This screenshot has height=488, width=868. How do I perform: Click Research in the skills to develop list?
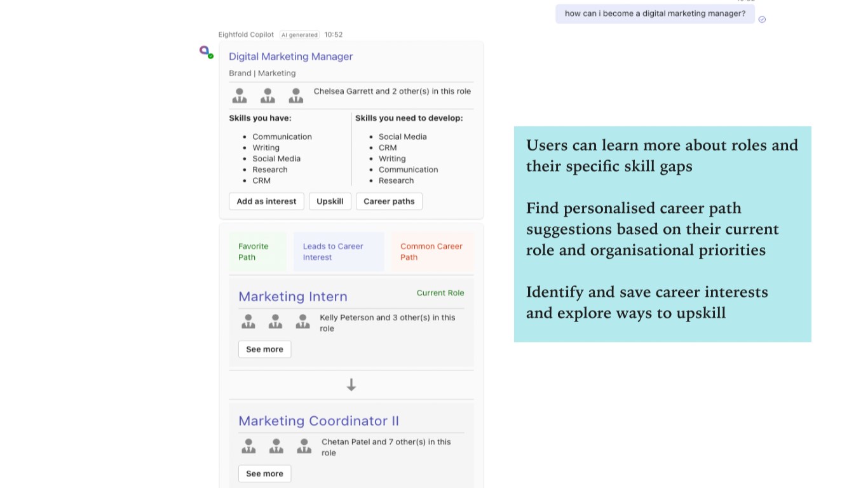click(x=397, y=180)
